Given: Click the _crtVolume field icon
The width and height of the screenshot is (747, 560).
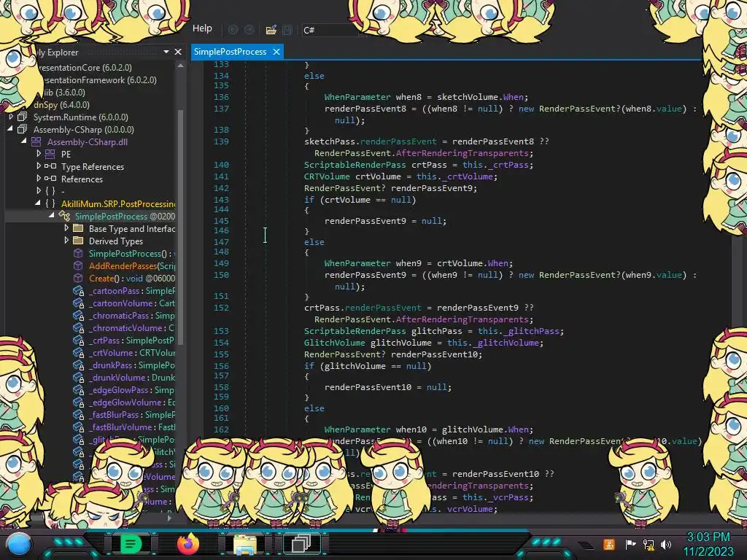Looking at the screenshot, I should (79, 352).
